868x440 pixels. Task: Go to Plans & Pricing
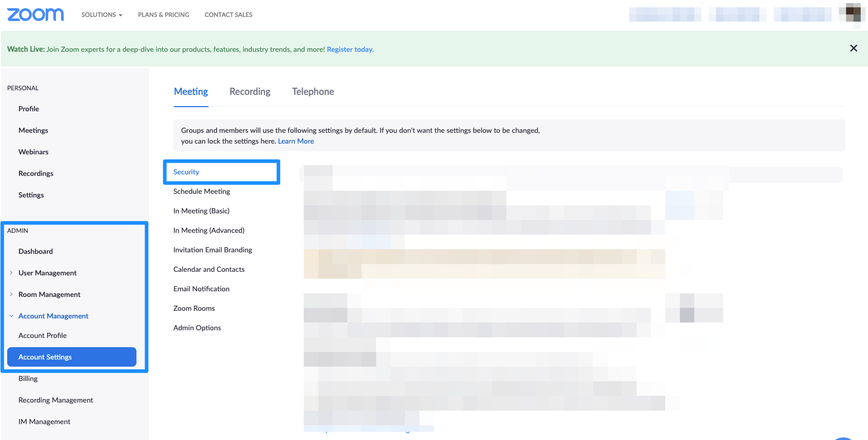pyautogui.click(x=164, y=15)
